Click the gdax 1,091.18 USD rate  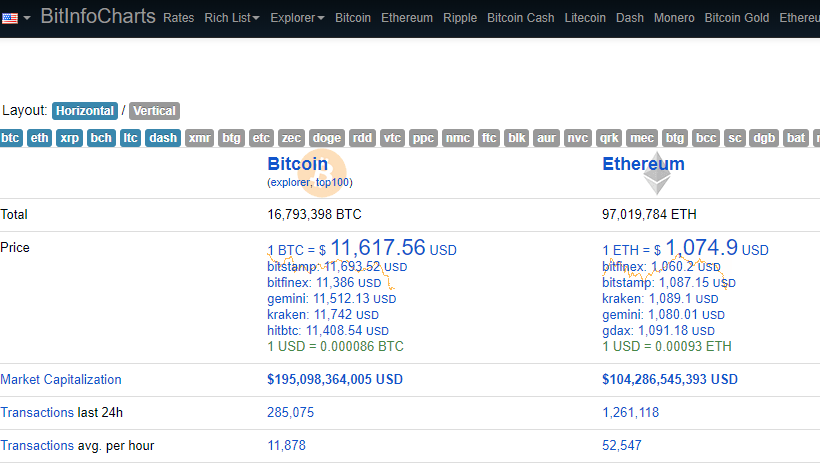(x=658, y=331)
